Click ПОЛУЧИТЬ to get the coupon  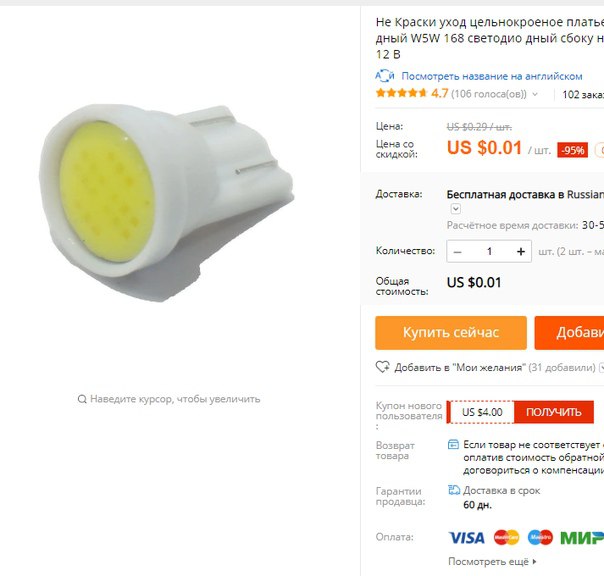554,412
